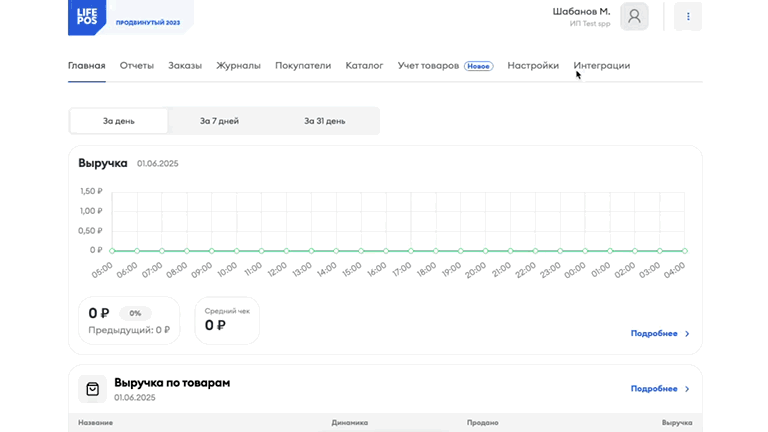
Task: Click the Выручка по товарам heading
Action: click(x=172, y=383)
